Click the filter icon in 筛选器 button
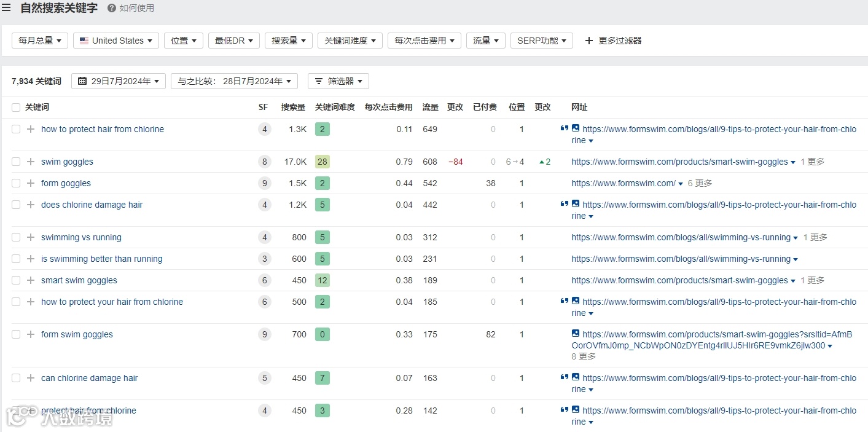Viewport: 868px width, 432px height. coord(319,81)
